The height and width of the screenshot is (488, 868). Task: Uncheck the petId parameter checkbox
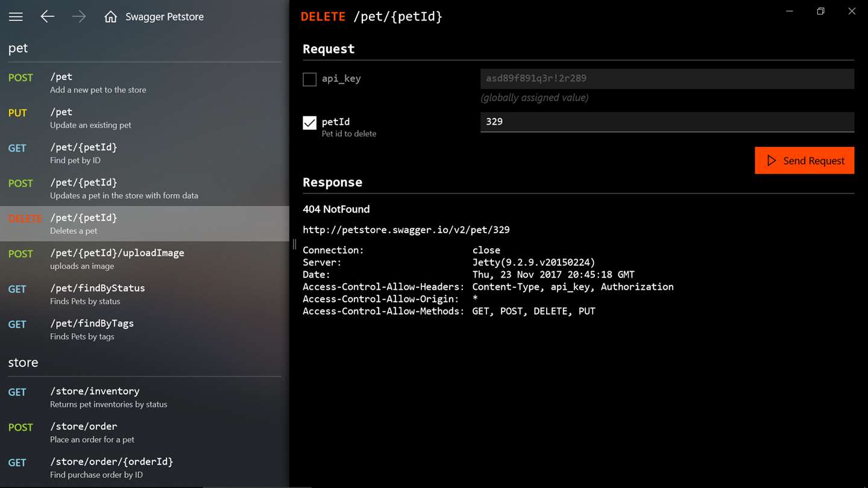point(309,123)
